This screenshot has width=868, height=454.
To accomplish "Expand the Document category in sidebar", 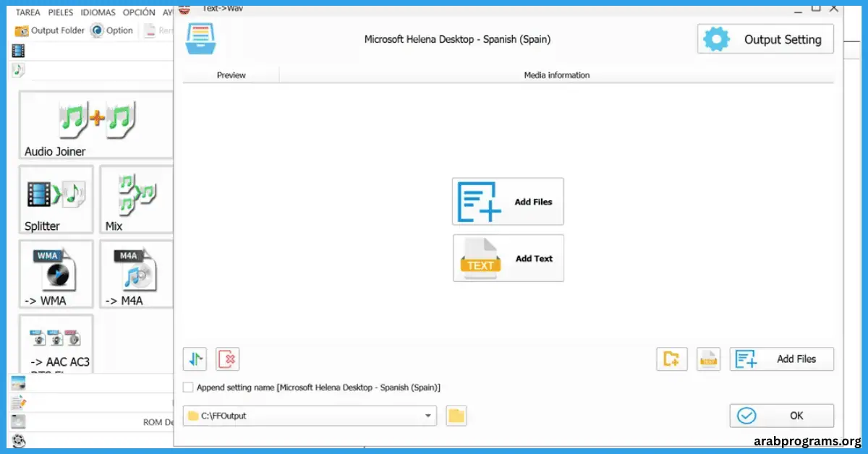I will click(18, 403).
